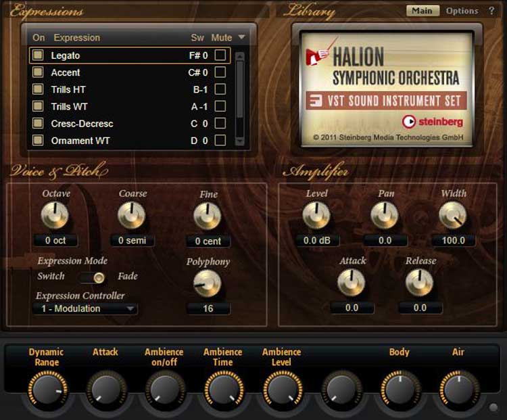This screenshot has height=420, width=507.
Task: Click the Amplifier Attack knob
Action: click(352, 283)
